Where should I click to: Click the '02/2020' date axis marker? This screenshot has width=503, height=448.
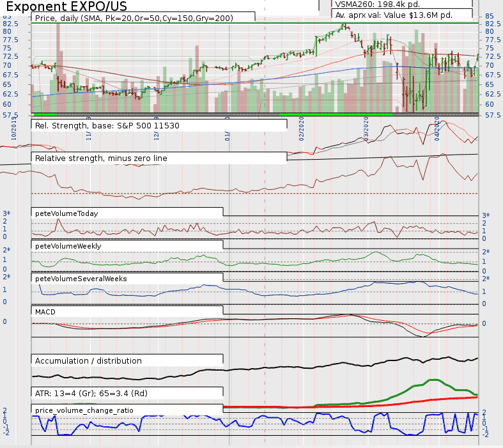tap(301, 128)
